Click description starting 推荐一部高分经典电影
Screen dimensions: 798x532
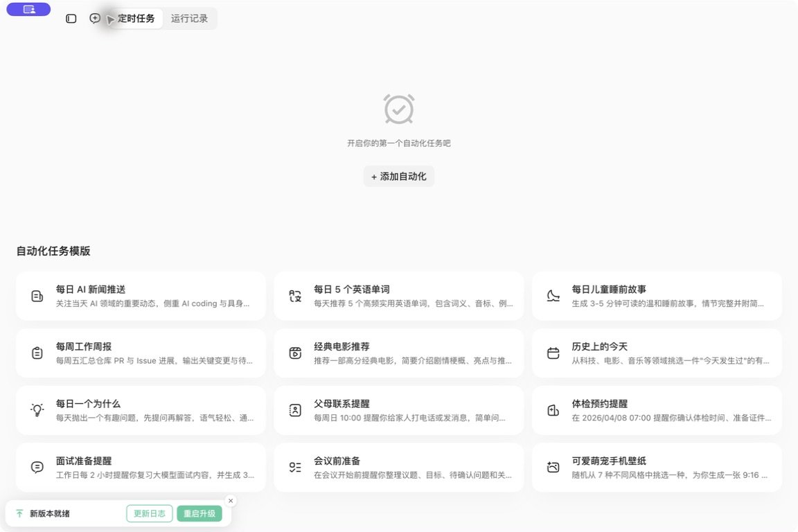point(413,360)
